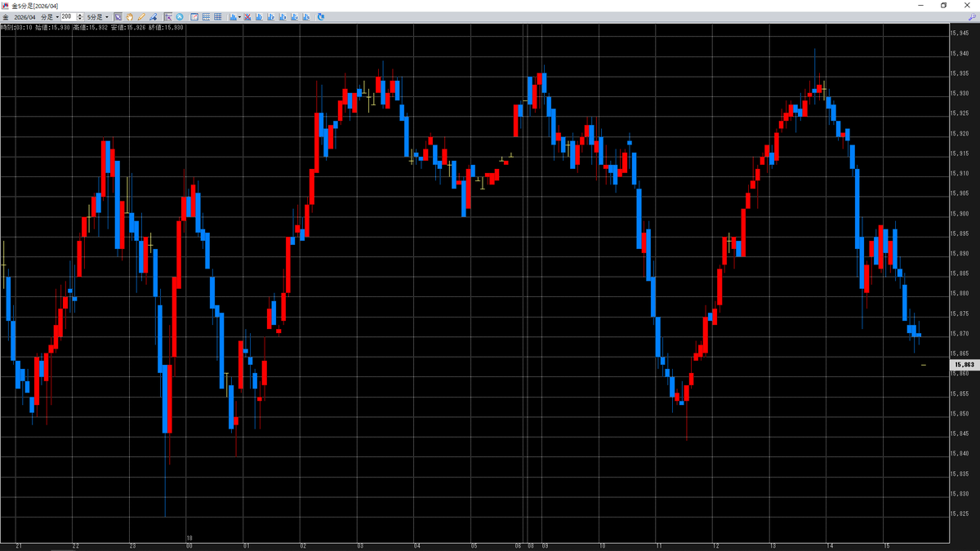Open the 分足 chart type dropdown

point(50,16)
